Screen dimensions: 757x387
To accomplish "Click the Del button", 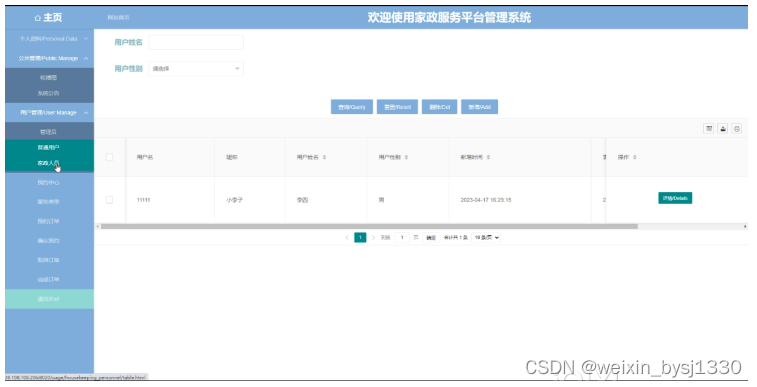I will [x=439, y=107].
